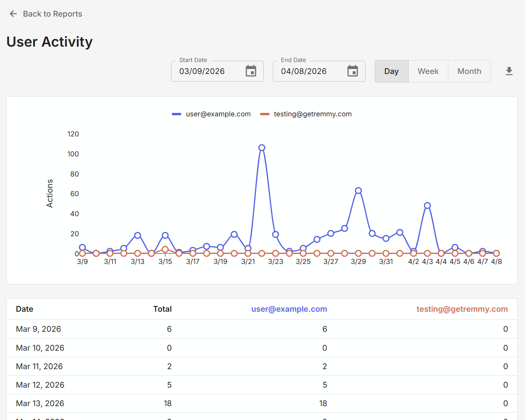
Task: Click the Back to Reports link
Action: 52,13
